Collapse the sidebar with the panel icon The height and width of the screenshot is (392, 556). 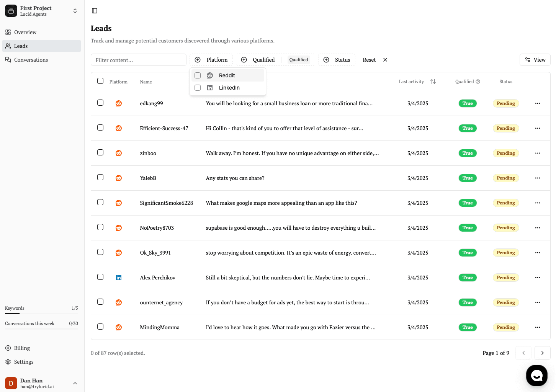94,11
